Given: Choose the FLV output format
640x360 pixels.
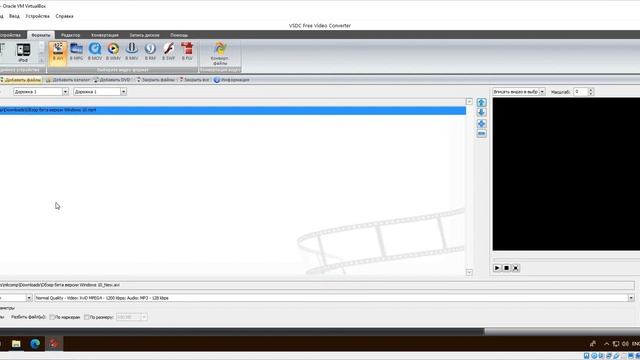Looking at the screenshot, I should click(x=187, y=52).
